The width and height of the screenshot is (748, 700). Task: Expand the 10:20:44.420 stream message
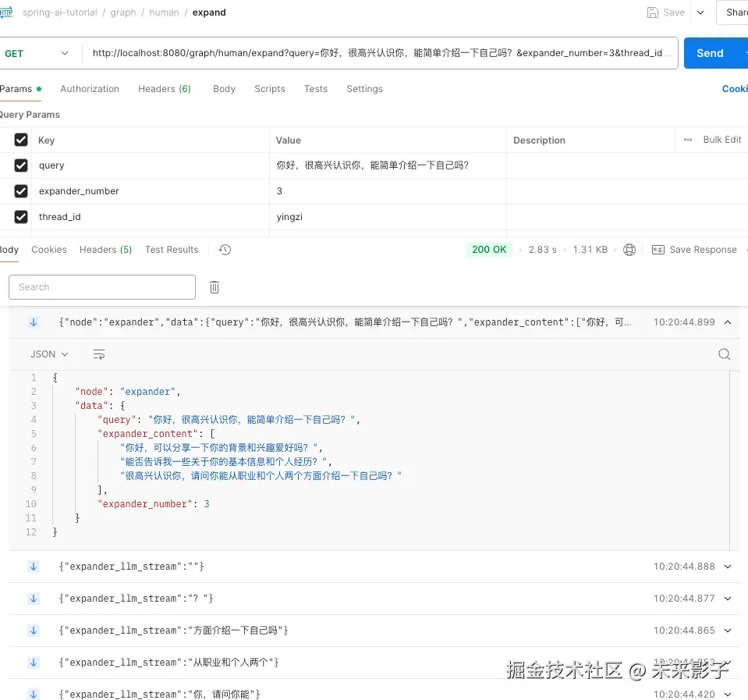coord(728,695)
